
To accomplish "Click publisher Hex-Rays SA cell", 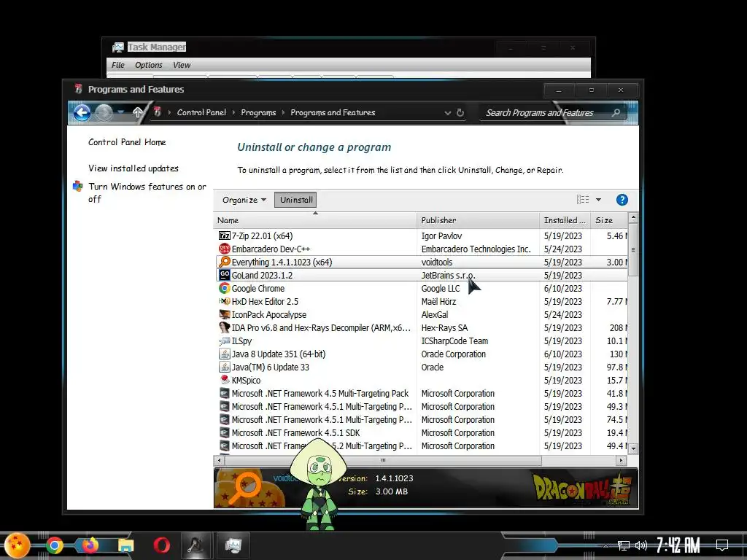I will tap(444, 328).
